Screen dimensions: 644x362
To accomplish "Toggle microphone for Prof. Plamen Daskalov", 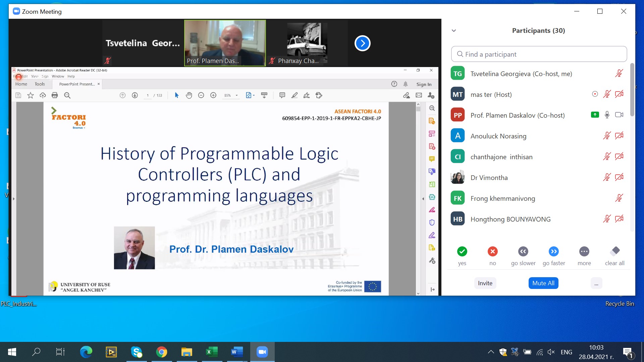I will pyautogui.click(x=607, y=115).
